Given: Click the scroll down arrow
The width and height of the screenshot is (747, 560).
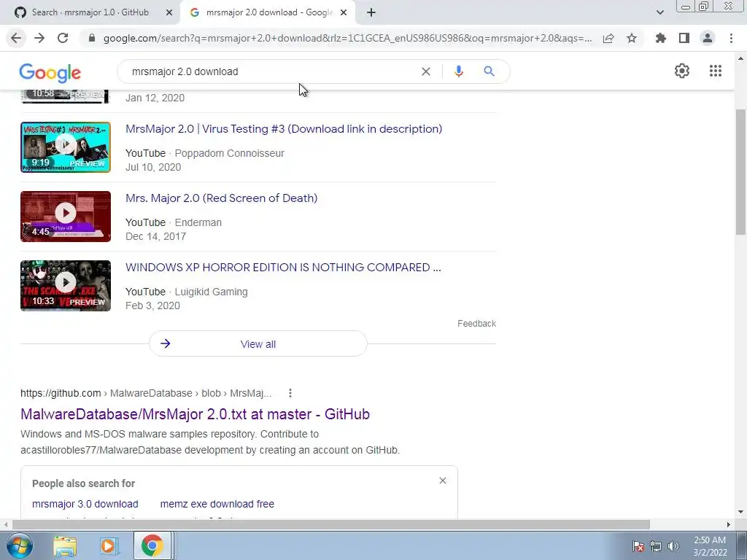Looking at the screenshot, I should pos(740,513).
